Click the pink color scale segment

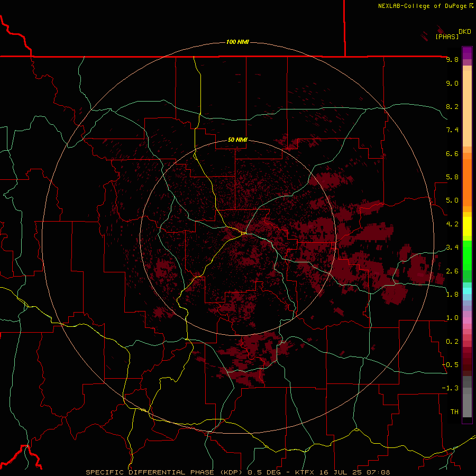467,321
